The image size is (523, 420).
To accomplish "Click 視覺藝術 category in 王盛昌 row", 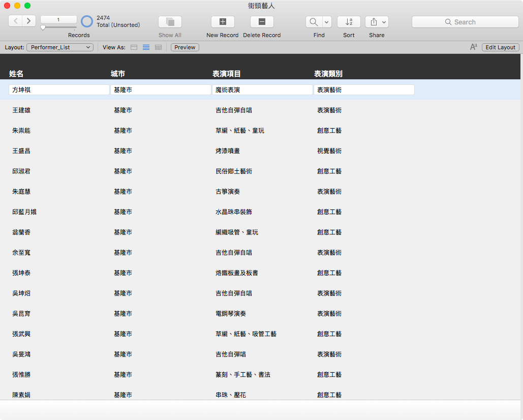I will 329,151.
